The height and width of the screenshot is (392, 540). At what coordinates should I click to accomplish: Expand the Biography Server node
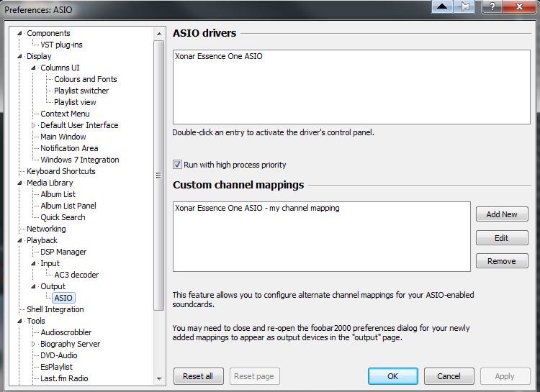point(33,344)
